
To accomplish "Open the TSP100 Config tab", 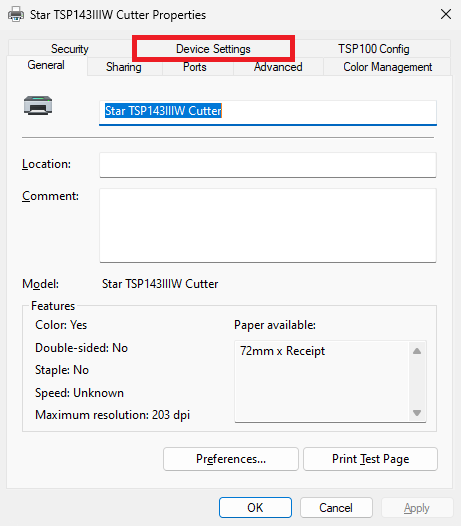I will pos(373,49).
